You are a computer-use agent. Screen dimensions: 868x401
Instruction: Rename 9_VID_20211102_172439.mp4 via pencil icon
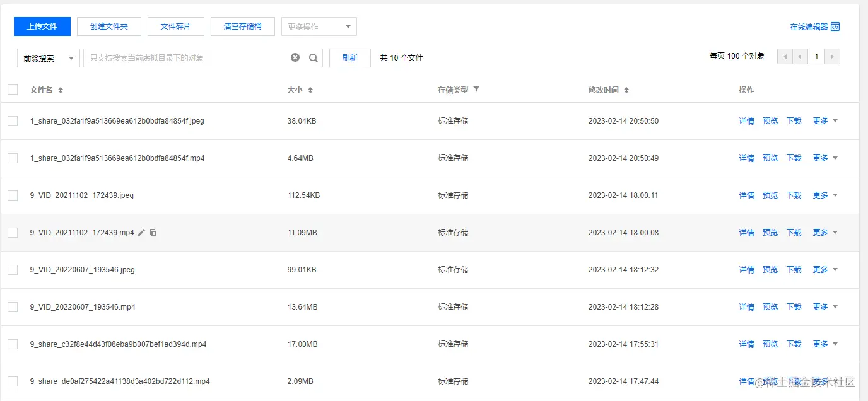(141, 233)
